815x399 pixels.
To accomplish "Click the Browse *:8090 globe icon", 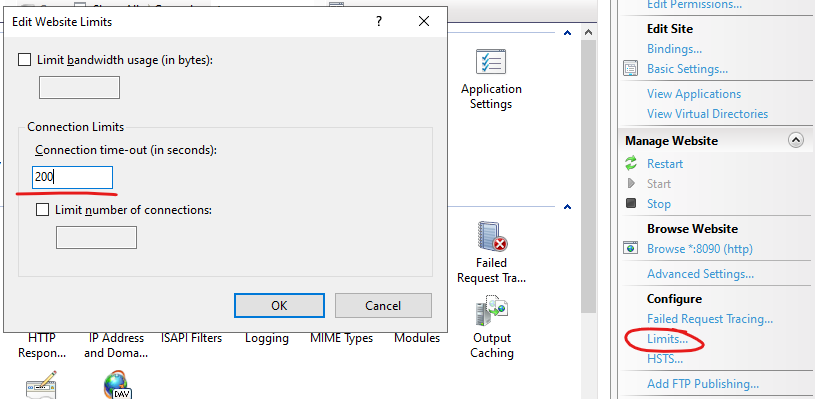I will (631, 248).
